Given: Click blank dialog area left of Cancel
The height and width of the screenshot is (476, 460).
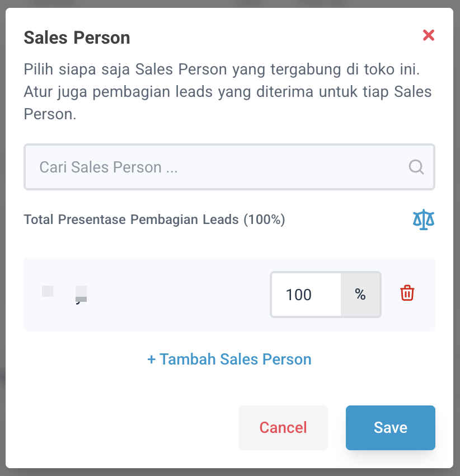Looking at the screenshot, I should (x=129, y=428).
